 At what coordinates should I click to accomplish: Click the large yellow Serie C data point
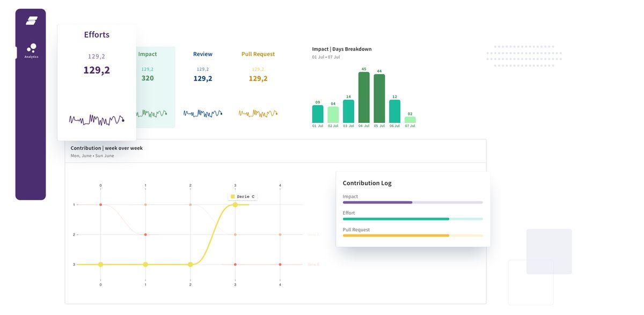(x=235, y=205)
